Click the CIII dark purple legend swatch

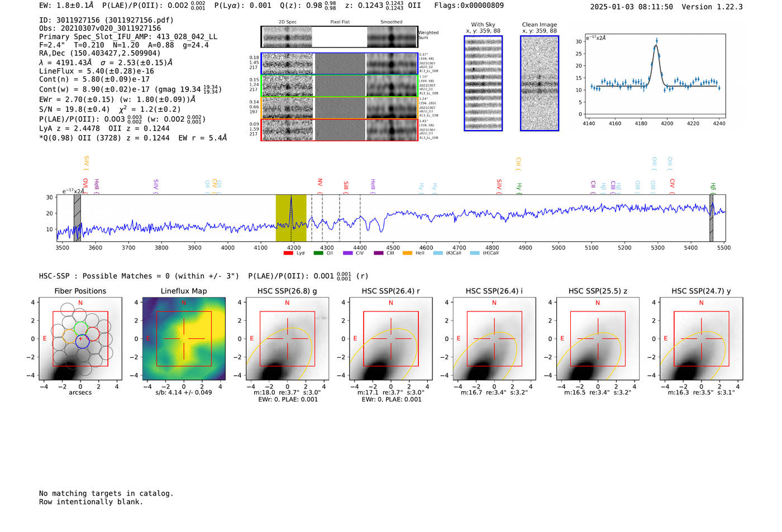pos(379,253)
